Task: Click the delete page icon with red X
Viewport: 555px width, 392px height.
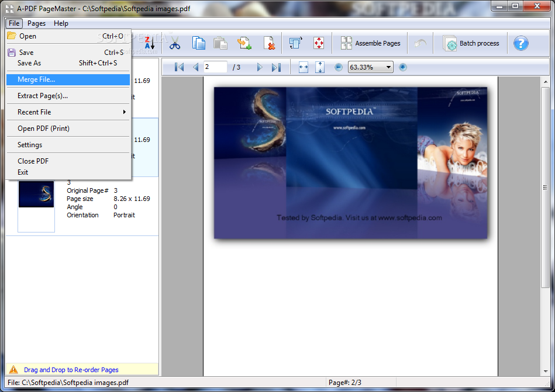Action: pos(269,43)
